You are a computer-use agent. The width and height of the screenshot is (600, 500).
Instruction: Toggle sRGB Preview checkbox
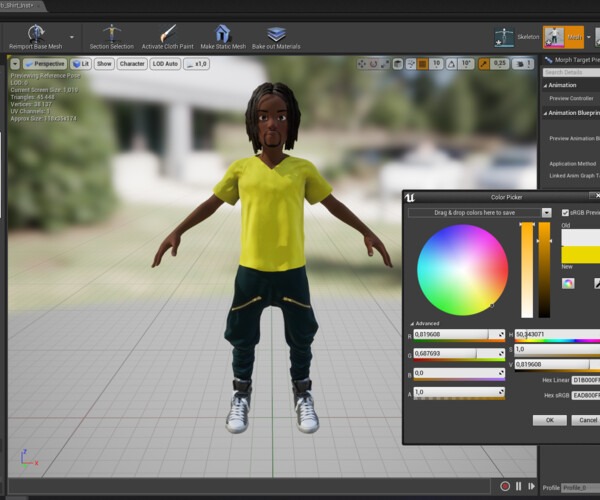point(565,213)
